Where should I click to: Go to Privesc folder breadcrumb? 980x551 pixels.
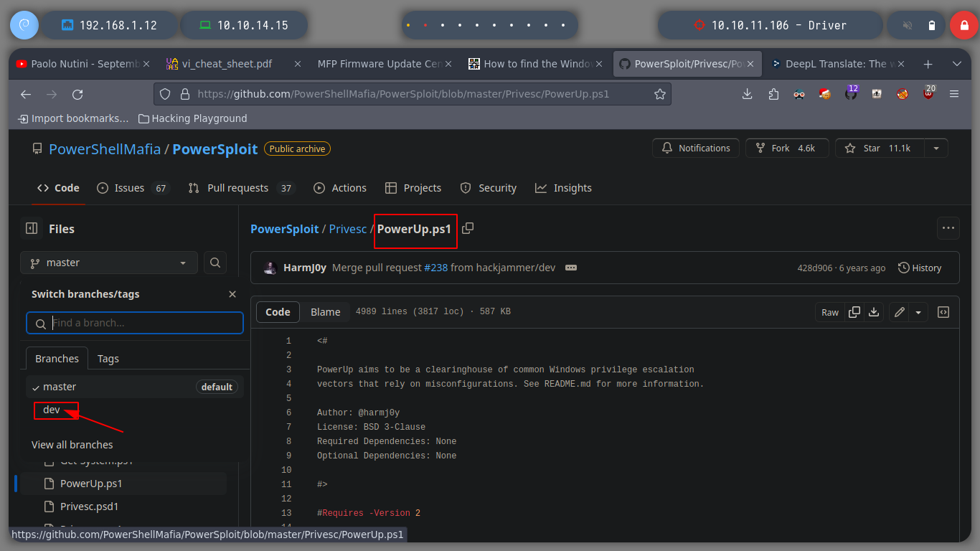pyautogui.click(x=348, y=229)
